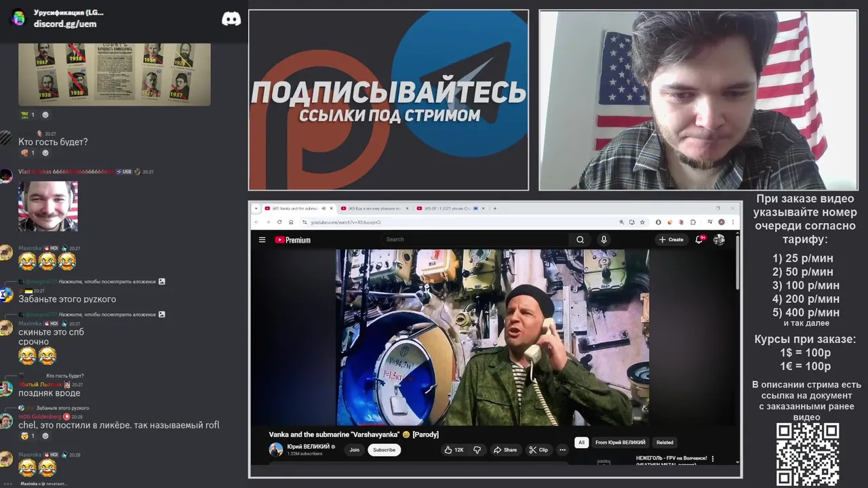Open the browser extensions puzzle icon
The image size is (868, 488).
point(693,222)
